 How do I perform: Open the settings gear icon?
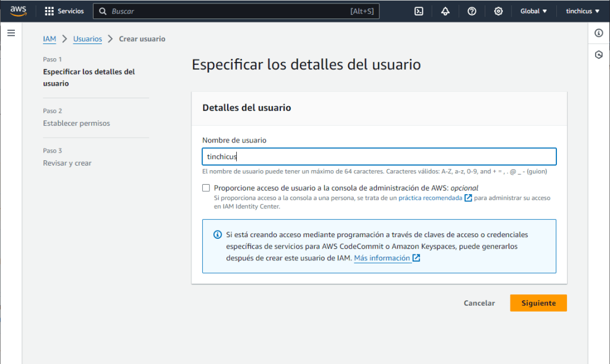coord(498,11)
